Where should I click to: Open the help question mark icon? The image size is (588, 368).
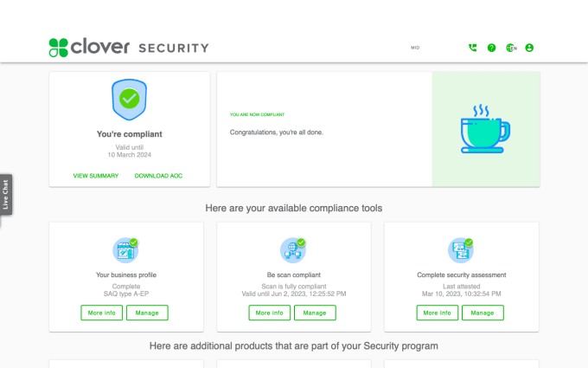coord(491,48)
